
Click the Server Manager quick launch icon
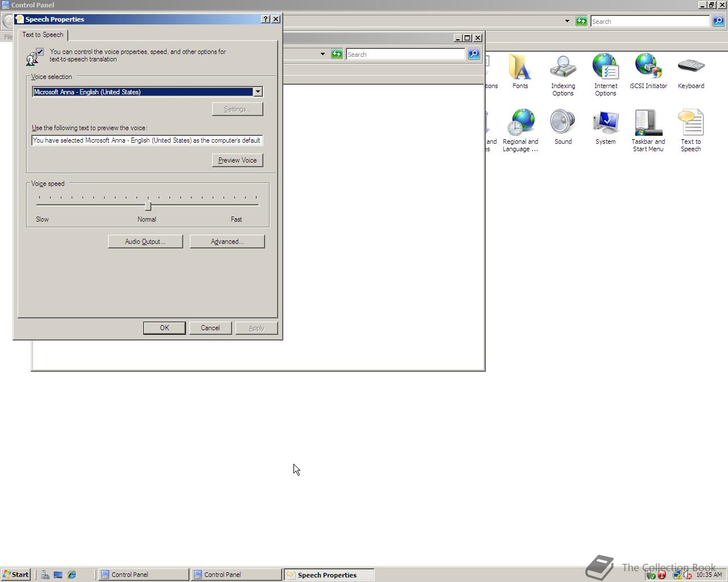[45, 575]
